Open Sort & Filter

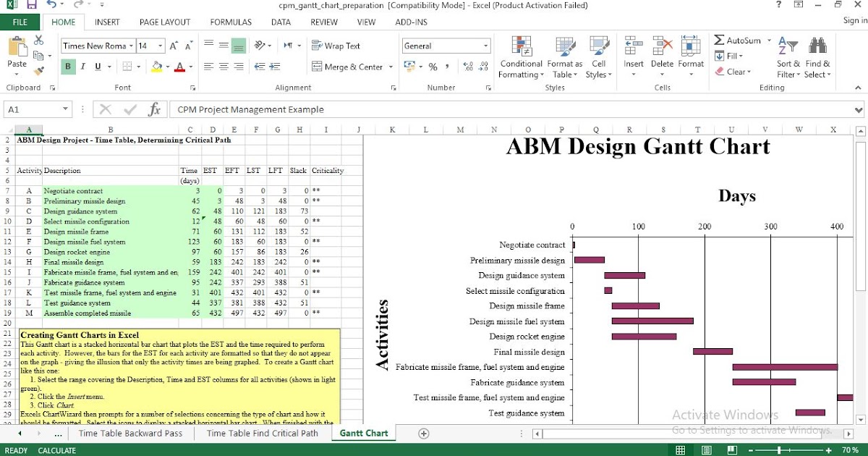coord(787,58)
